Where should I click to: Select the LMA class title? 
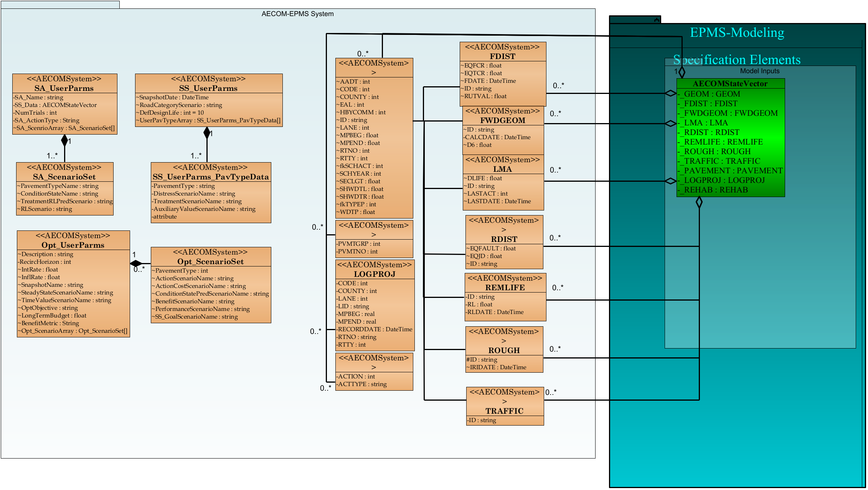[502, 169]
